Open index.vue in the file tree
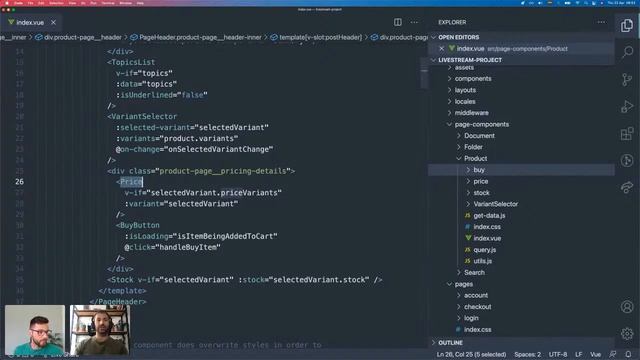 [x=487, y=238]
